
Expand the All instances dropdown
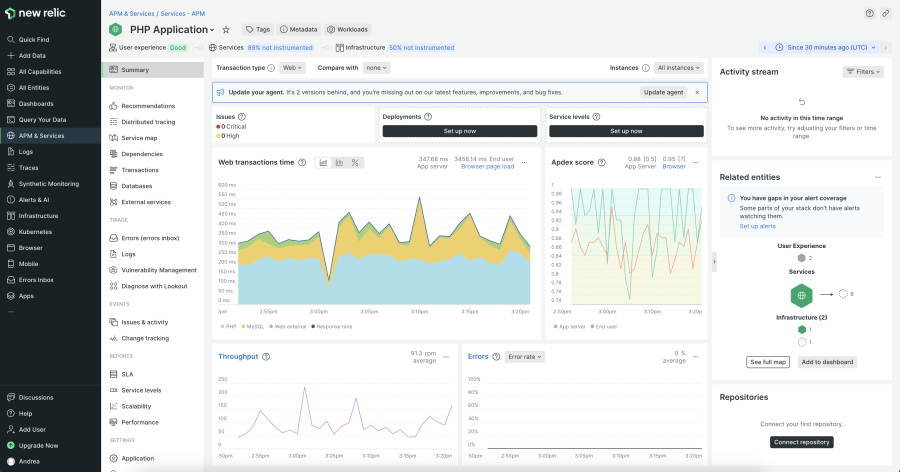pos(679,68)
